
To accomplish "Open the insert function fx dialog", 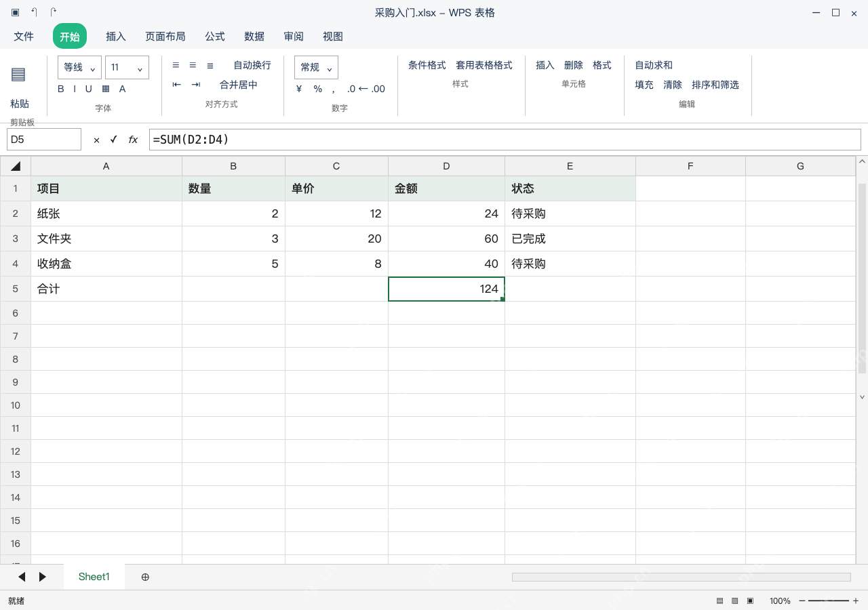I will tap(133, 140).
